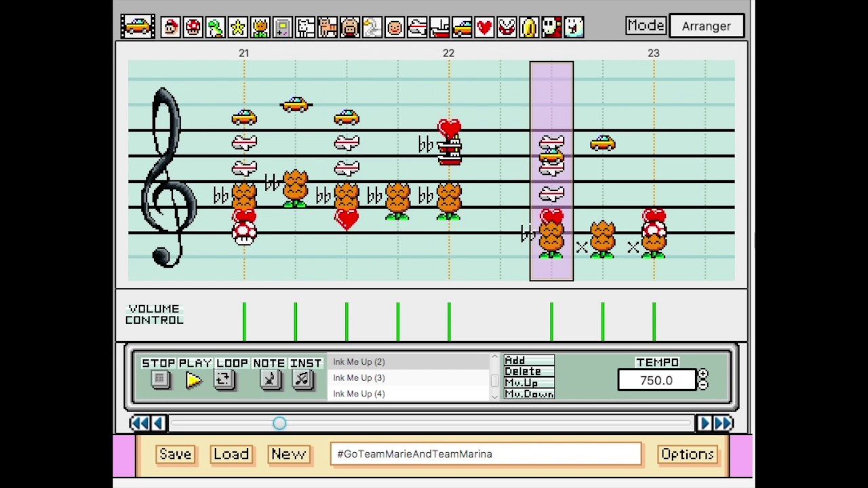The image size is (868, 488).
Task: Click the Mv.Down button
Action: [529, 394]
